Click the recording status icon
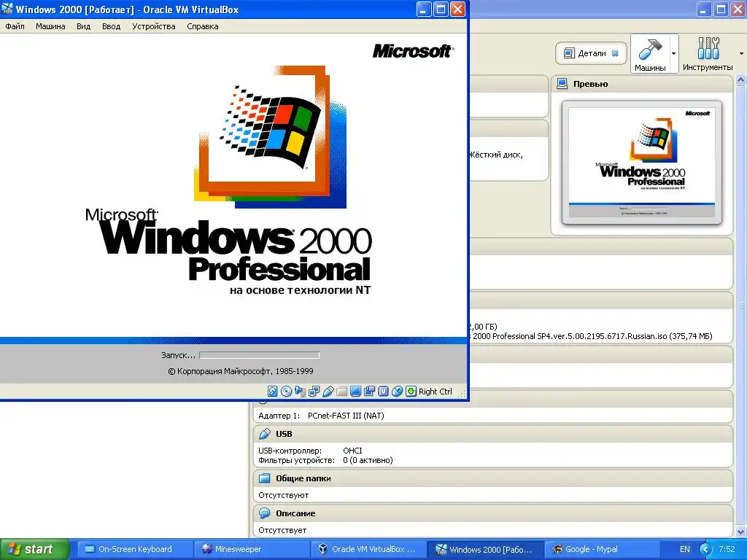 (369, 392)
